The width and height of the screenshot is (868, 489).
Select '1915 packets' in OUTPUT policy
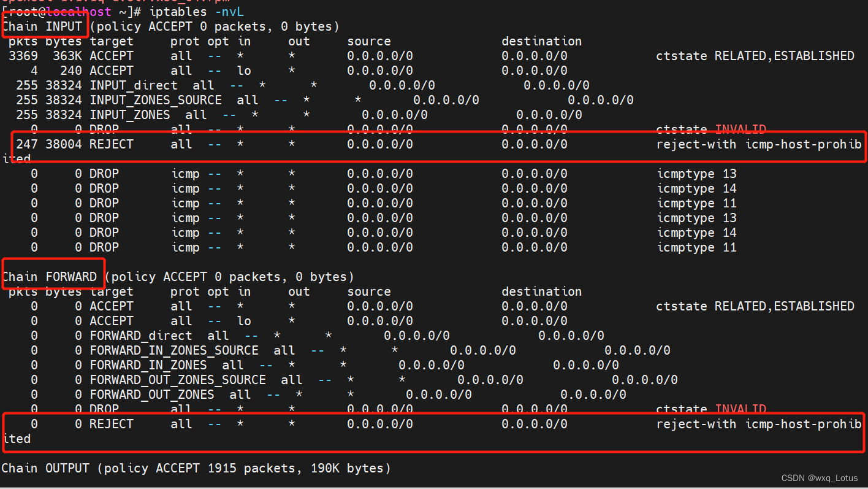point(251,468)
